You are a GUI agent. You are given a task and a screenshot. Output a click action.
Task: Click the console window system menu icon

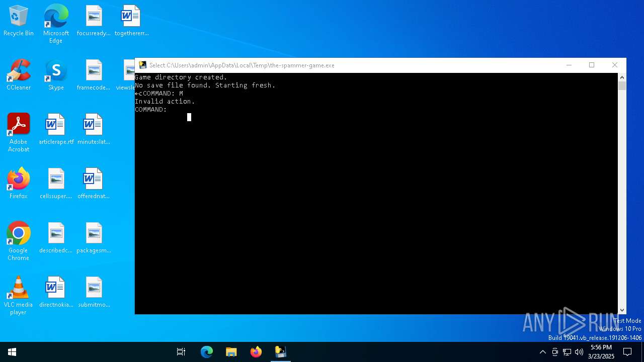143,65
